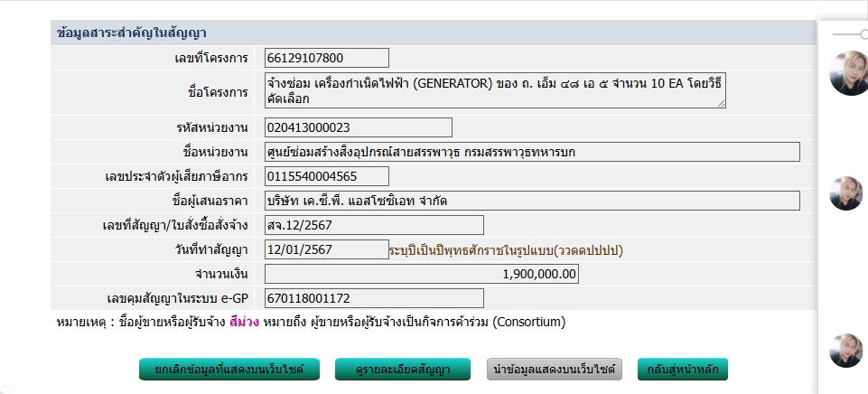
Task: Click inside the ชื่อโครงการ project name textarea
Action: pyautogui.click(x=495, y=91)
